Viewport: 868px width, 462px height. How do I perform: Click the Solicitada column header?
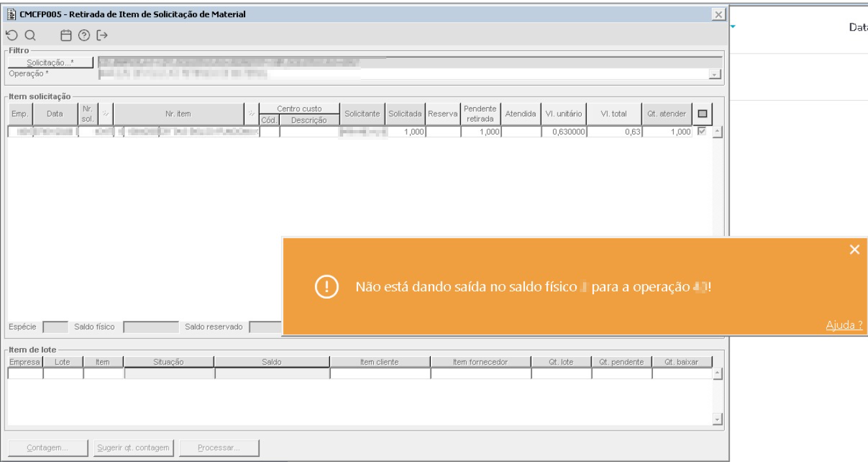point(406,114)
